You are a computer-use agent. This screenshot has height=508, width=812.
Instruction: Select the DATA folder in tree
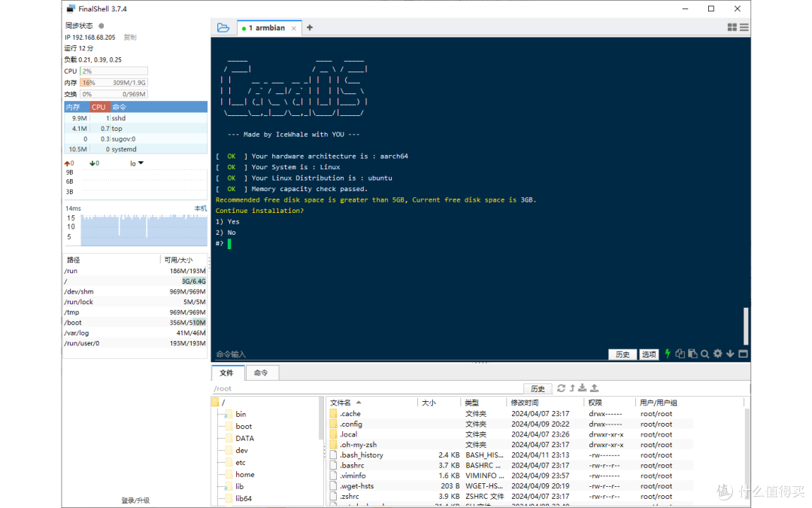point(244,438)
